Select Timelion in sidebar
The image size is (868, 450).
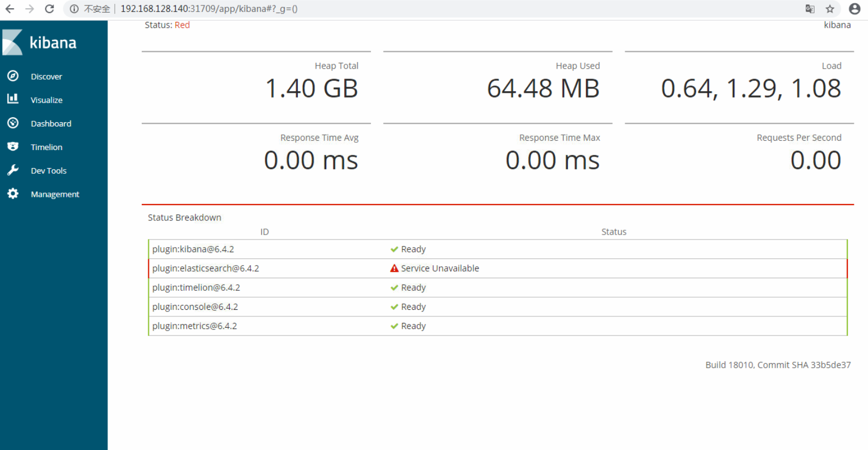(46, 147)
